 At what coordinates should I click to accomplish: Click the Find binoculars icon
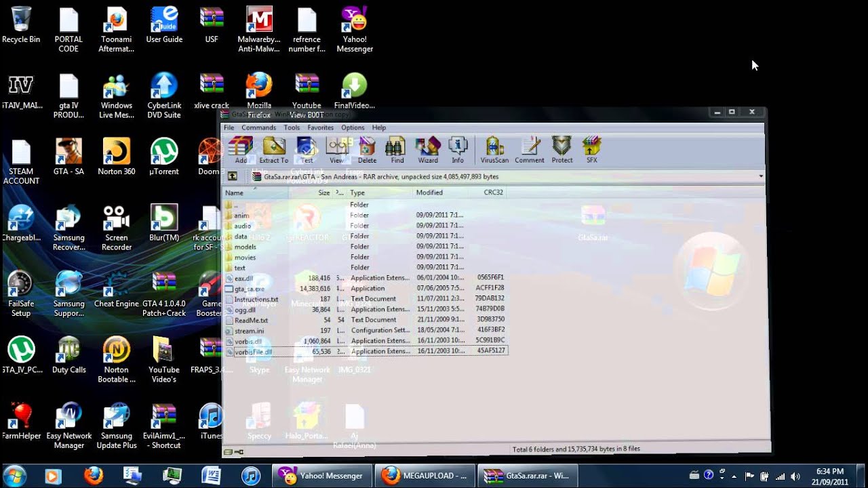point(397,150)
